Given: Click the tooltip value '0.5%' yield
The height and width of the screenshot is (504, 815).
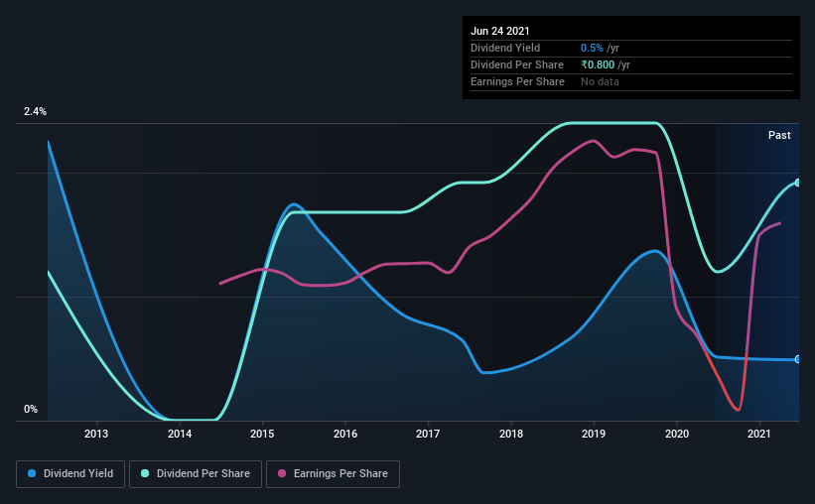Looking at the screenshot, I should 592,48.
